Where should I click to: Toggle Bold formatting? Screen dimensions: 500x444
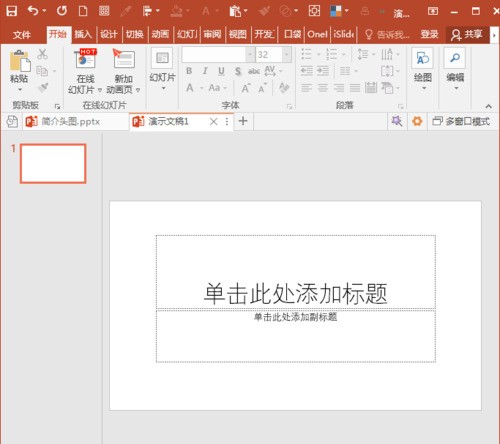click(189, 71)
